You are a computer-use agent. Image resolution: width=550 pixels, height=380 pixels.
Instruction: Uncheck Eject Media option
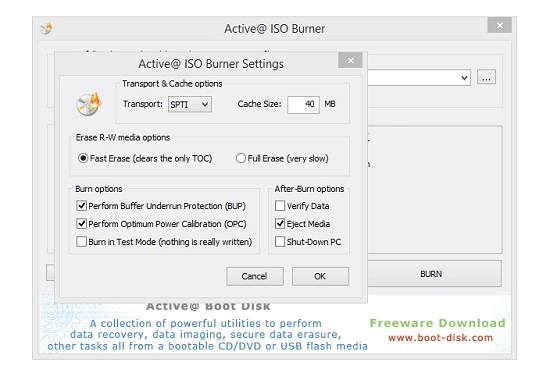point(280,224)
